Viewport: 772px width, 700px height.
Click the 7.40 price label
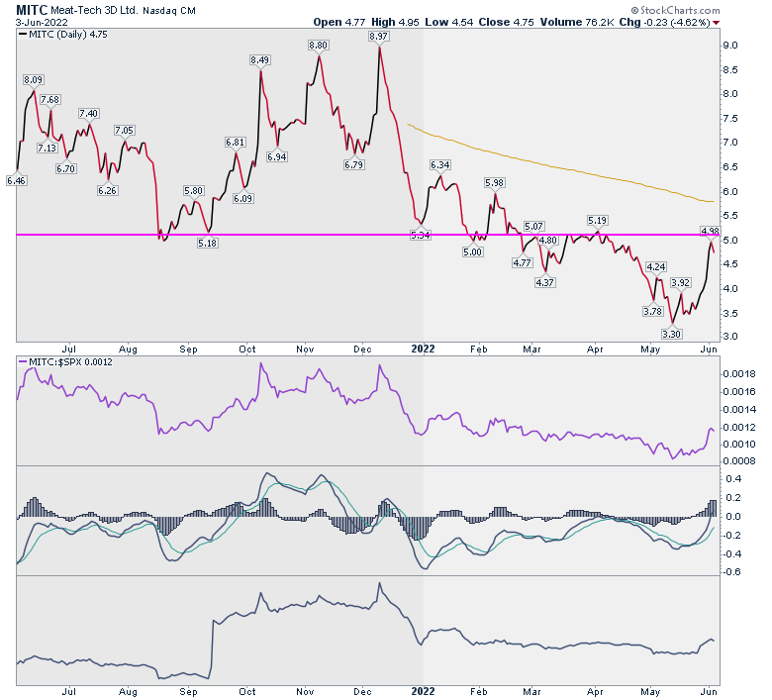coord(88,113)
